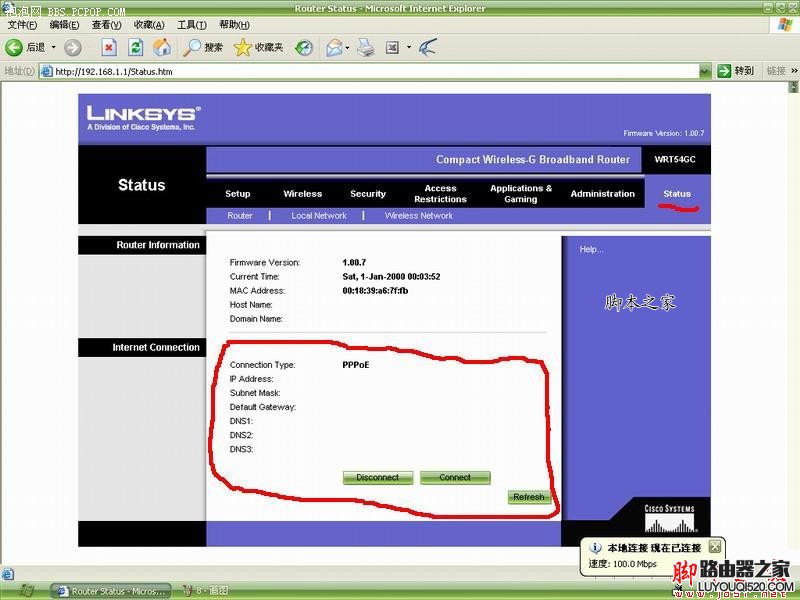
Task: Open Mail envelope icon
Action: (334, 47)
